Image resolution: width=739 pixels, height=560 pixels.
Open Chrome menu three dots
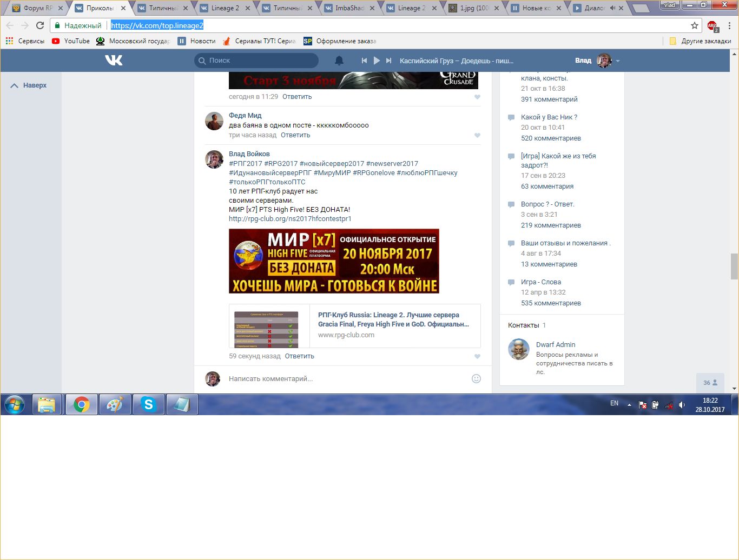(729, 25)
